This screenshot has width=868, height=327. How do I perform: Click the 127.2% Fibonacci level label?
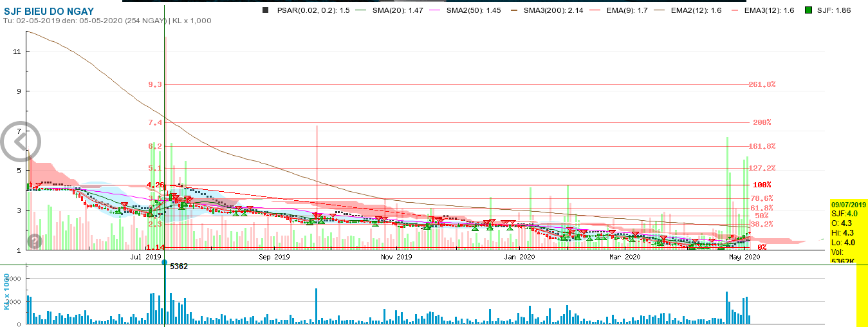pyautogui.click(x=762, y=168)
